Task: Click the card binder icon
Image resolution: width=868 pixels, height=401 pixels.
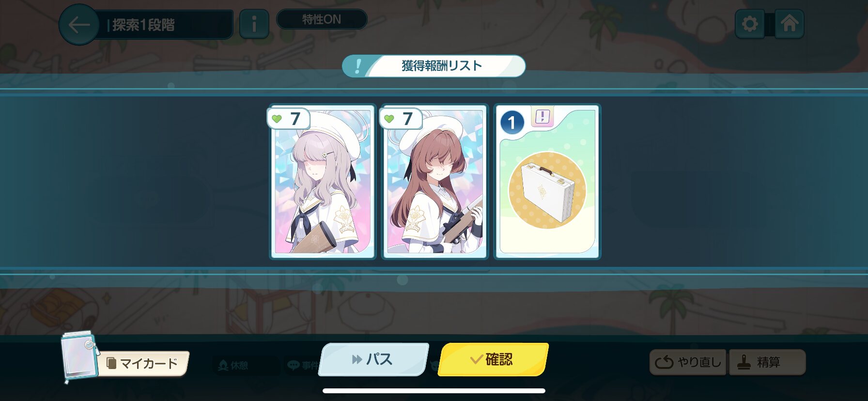Action: point(79,356)
